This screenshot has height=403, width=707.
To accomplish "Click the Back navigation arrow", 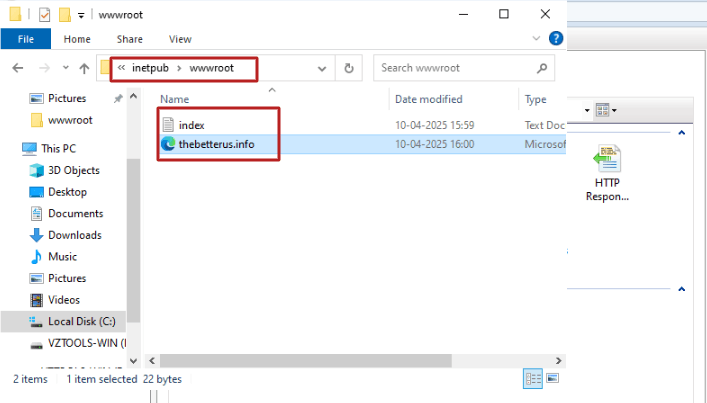I will pyautogui.click(x=18, y=68).
